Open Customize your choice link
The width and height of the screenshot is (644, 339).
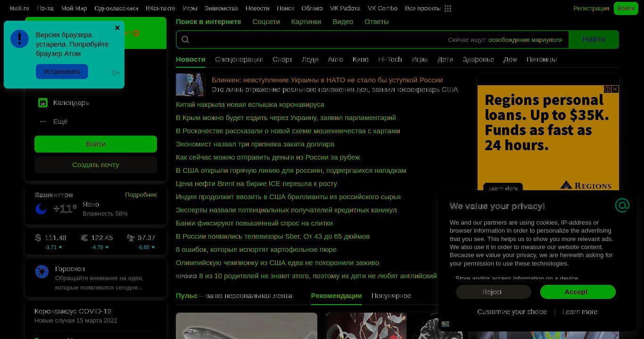point(512,312)
